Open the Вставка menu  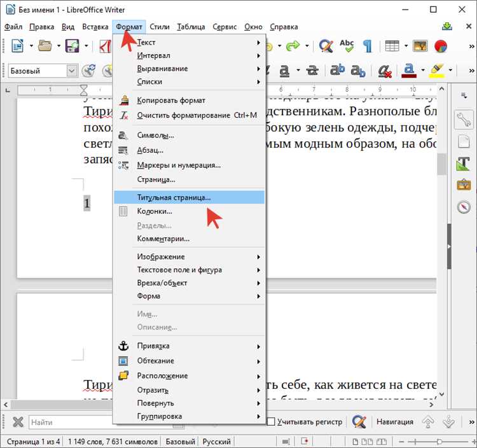pos(95,27)
